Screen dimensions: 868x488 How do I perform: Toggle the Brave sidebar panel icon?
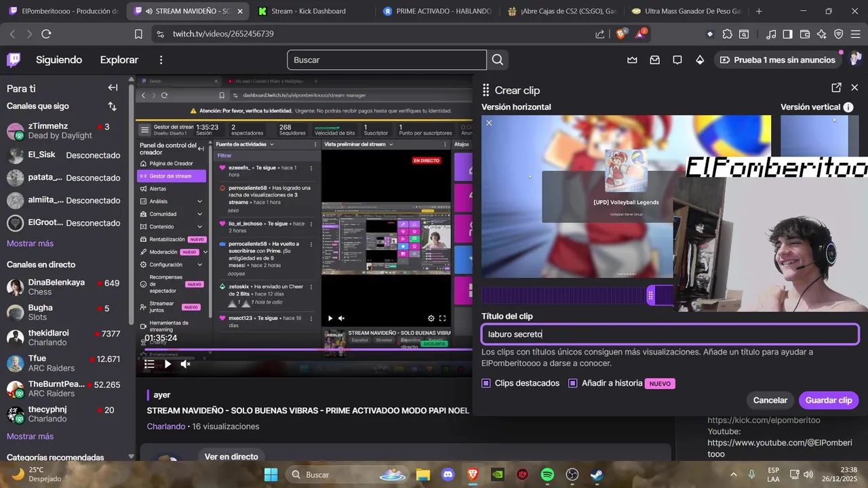click(x=787, y=34)
